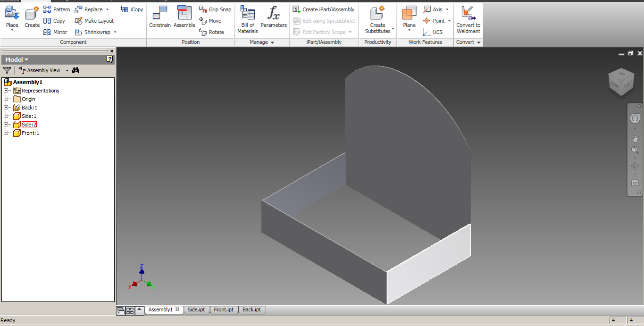Viewport: 644px width, 326px height.
Task: Open the Shrinkwrap dropdown arrow
Action: (115, 32)
